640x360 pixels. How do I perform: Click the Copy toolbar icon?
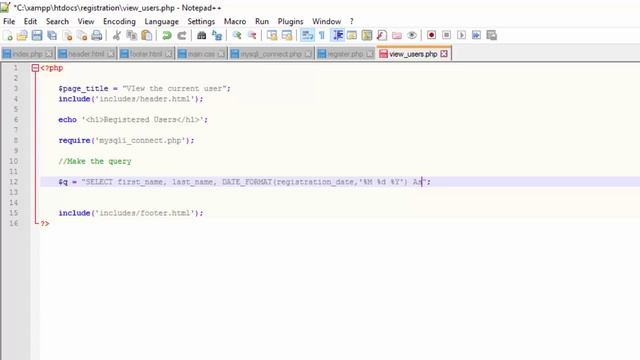[131, 36]
